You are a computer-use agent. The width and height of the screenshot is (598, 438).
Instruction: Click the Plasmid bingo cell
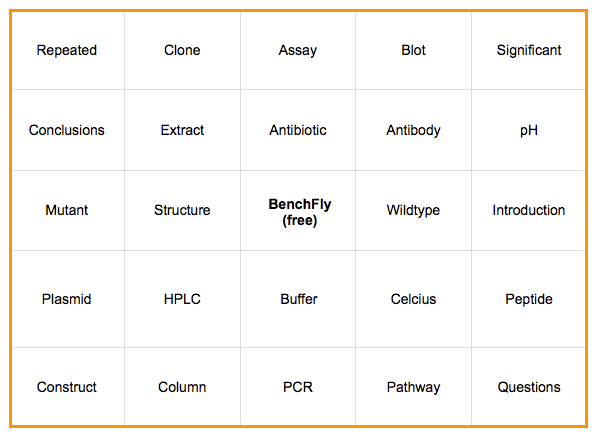(68, 299)
